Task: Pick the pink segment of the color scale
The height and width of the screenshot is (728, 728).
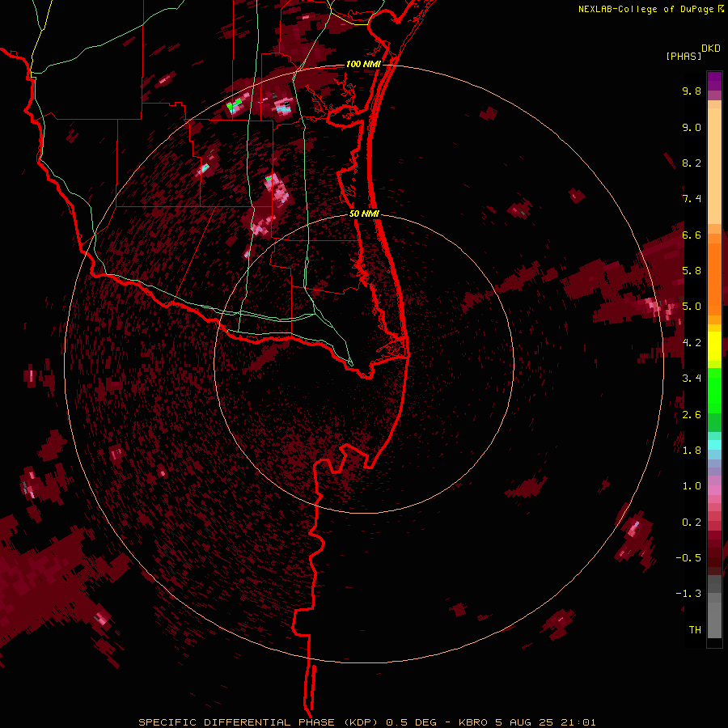Action: click(x=714, y=490)
